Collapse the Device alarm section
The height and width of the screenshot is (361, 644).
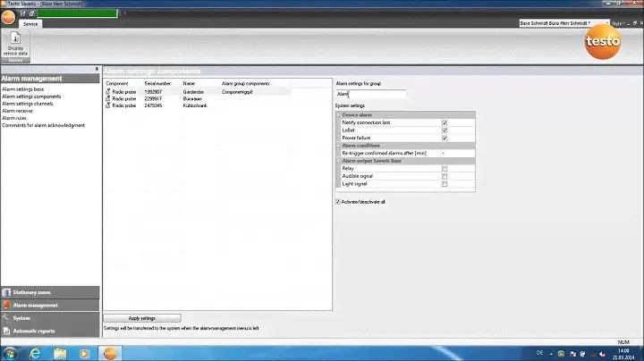pos(339,114)
